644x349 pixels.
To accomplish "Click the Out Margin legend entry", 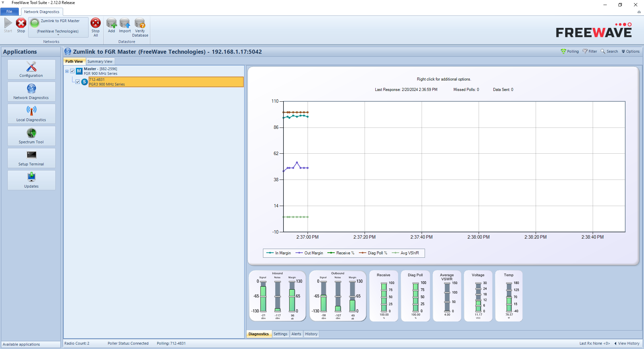I will (309, 253).
